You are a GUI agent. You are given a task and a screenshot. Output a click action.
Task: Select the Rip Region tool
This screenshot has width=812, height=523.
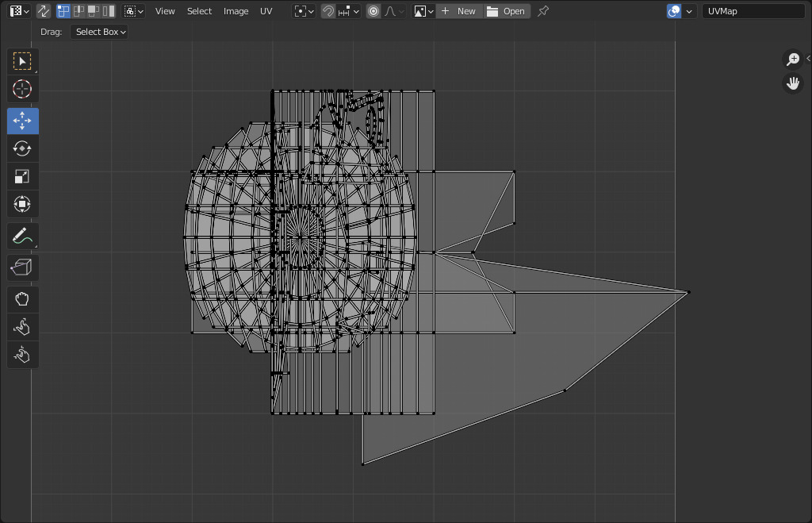(x=22, y=267)
